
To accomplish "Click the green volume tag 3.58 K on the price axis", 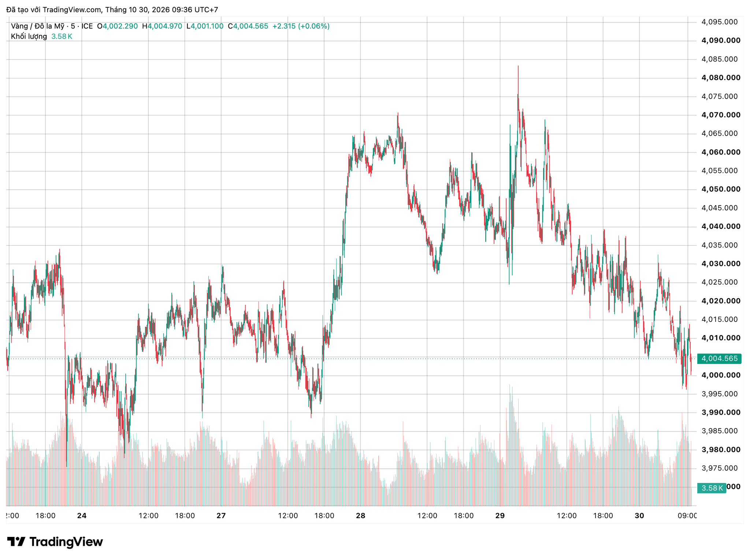I will 712,488.
